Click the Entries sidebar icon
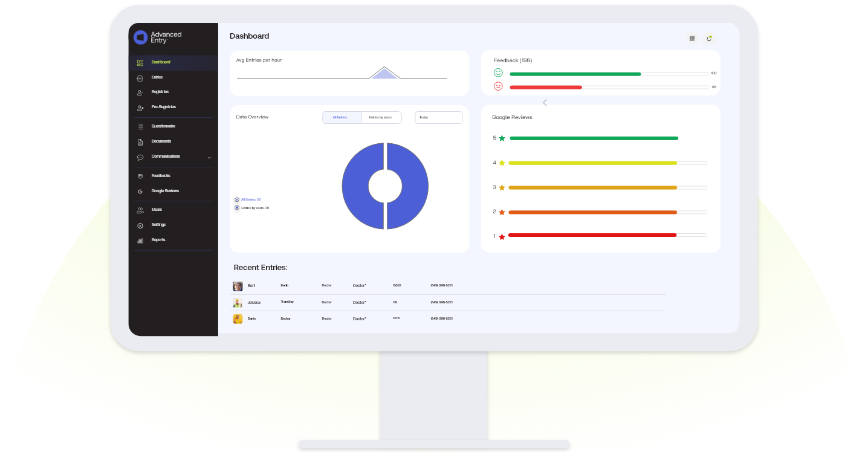 (x=140, y=78)
